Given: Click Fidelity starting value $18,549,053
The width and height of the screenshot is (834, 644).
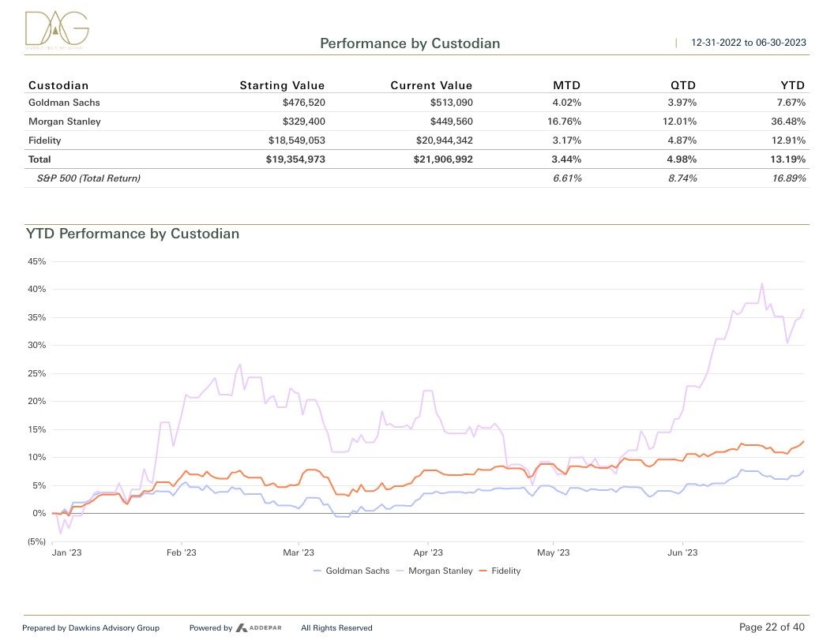Looking at the screenshot, I should click(x=297, y=140).
